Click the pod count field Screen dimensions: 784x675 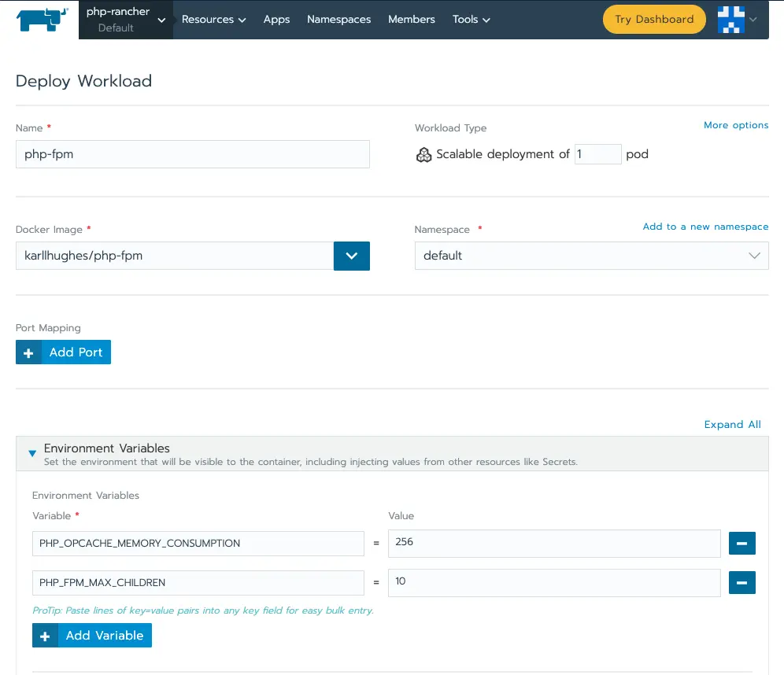597,154
